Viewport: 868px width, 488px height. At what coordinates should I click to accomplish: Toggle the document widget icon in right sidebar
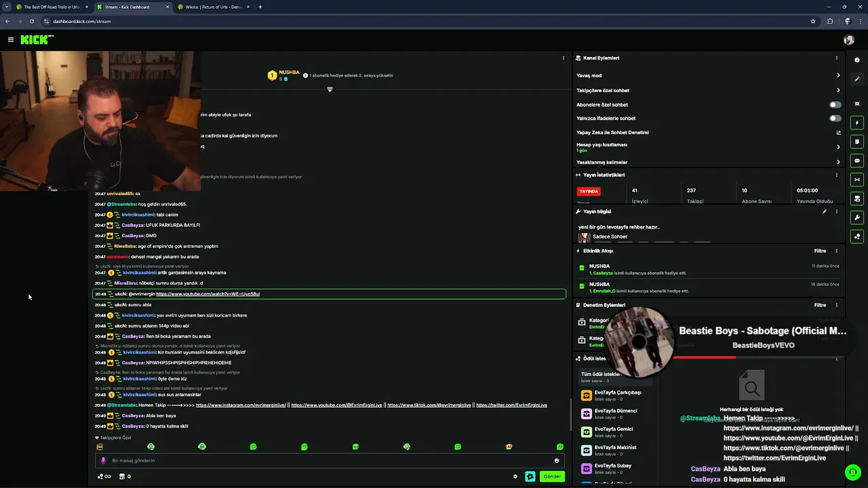click(857, 142)
